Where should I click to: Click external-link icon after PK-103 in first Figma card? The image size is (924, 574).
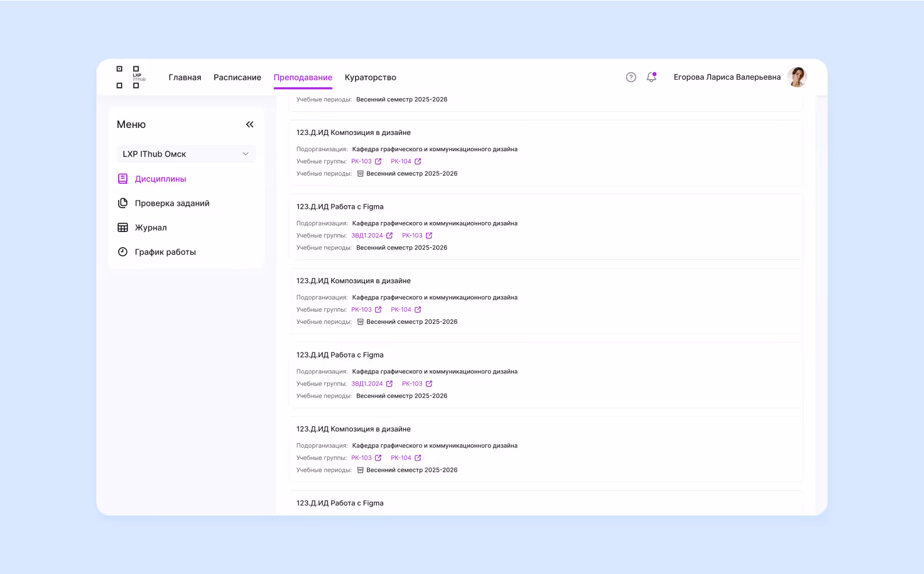point(429,236)
